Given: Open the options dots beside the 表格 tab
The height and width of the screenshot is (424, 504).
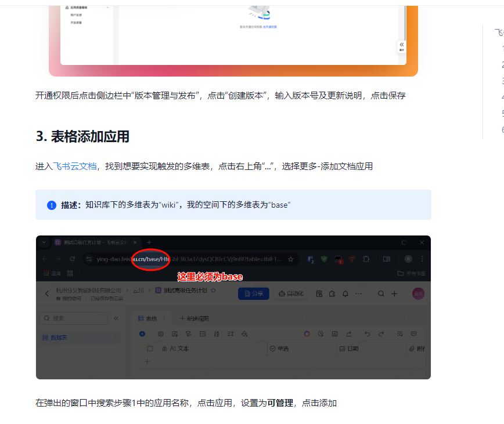Looking at the screenshot, I should tap(164, 318).
